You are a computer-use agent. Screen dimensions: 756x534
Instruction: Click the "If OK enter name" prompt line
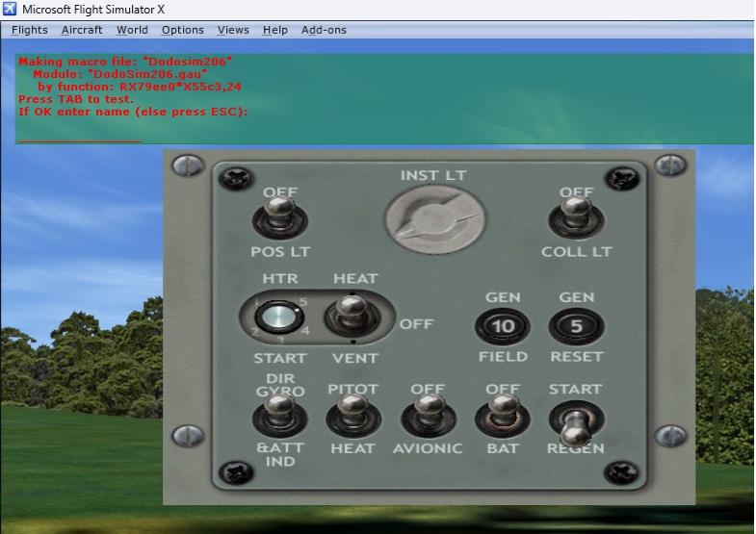pos(133,112)
